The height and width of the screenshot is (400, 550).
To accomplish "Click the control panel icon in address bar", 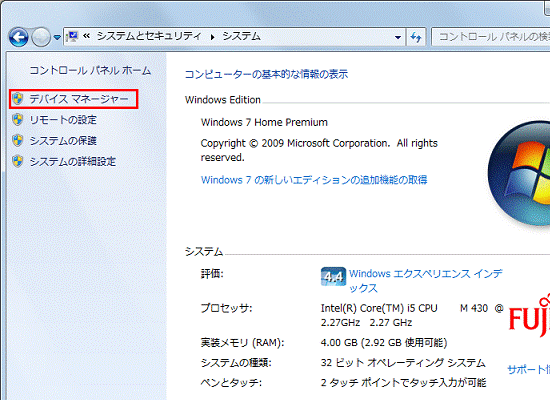I will (73, 36).
